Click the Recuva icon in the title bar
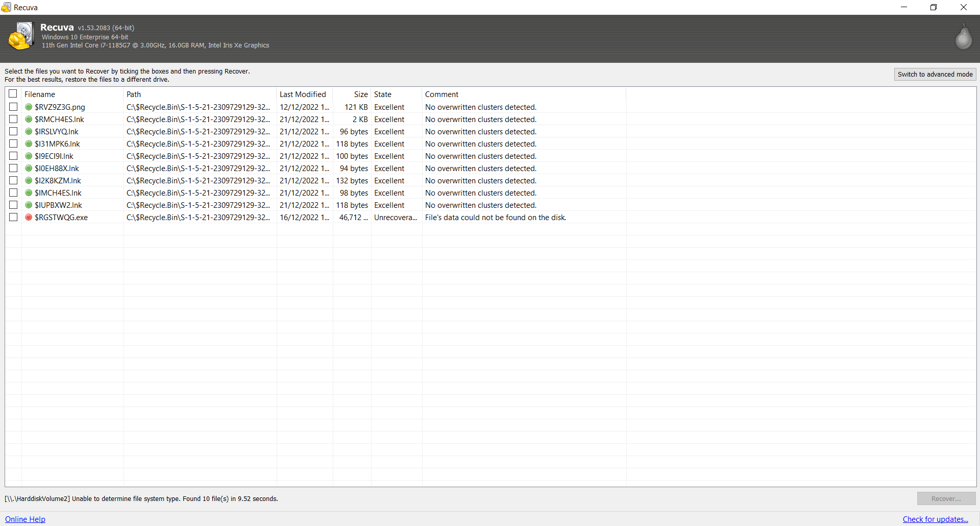The width and height of the screenshot is (980, 526). (7, 7)
